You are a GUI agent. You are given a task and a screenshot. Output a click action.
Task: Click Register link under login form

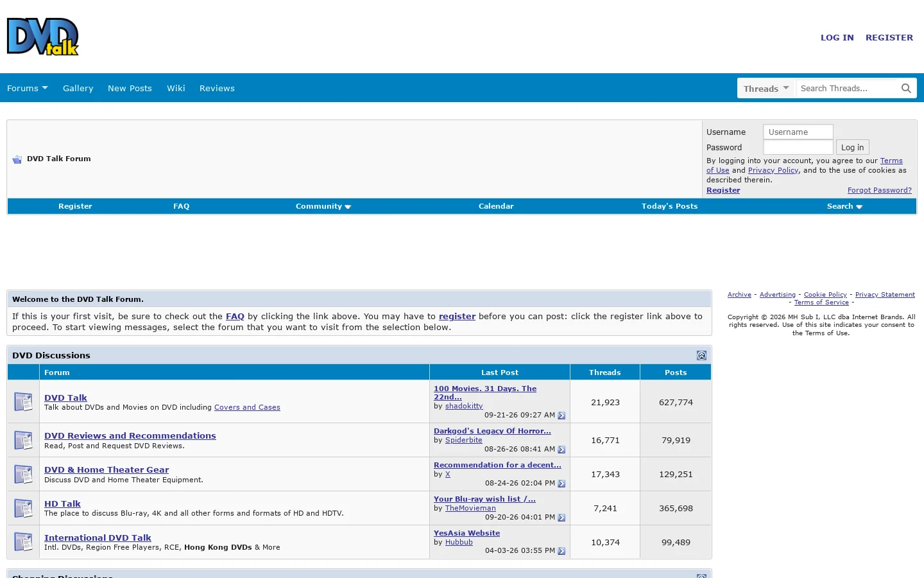click(723, 190)
